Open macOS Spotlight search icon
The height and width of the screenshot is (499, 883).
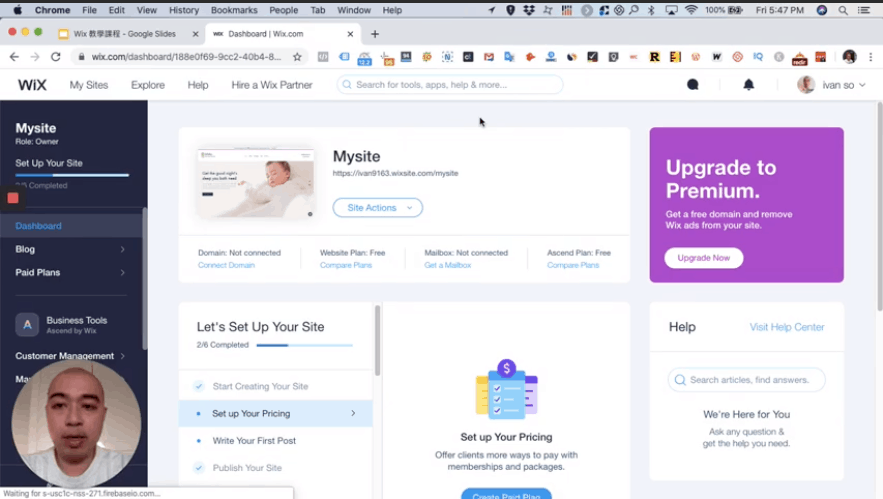[x=843, y=10]
